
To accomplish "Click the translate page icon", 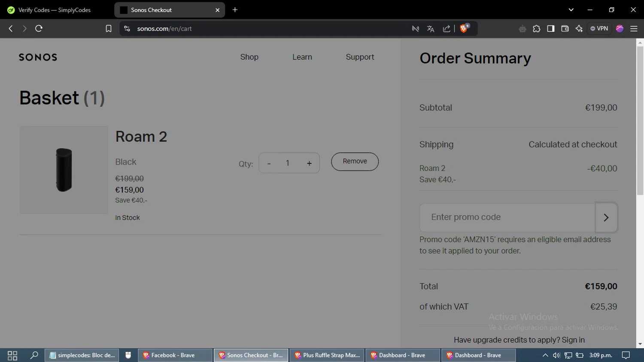I will [x=431, y=29].
